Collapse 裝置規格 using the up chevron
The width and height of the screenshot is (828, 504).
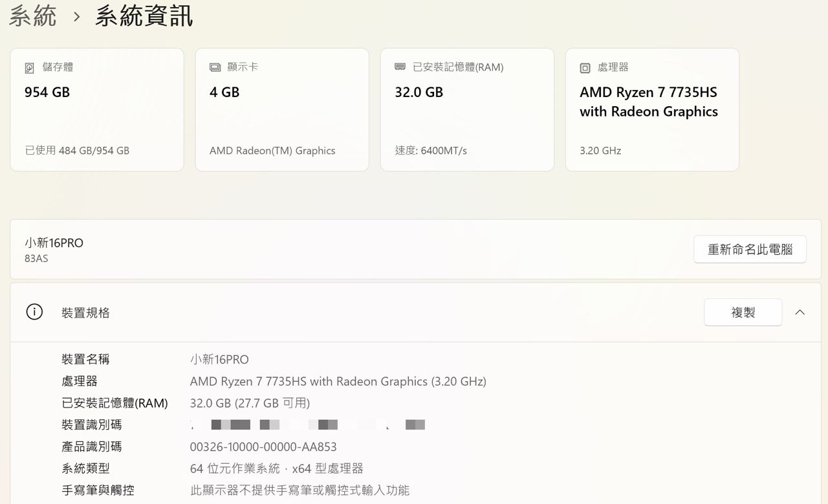(800, 312)
